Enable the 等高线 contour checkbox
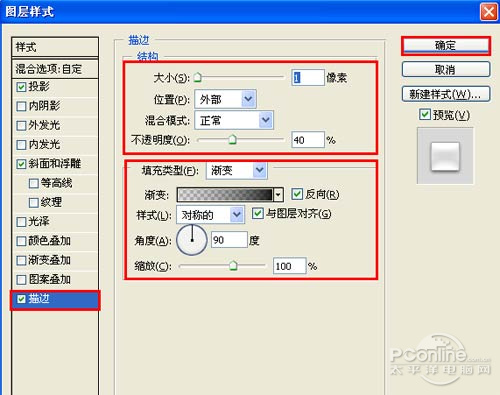500x395 pixels. pos(34,183)
